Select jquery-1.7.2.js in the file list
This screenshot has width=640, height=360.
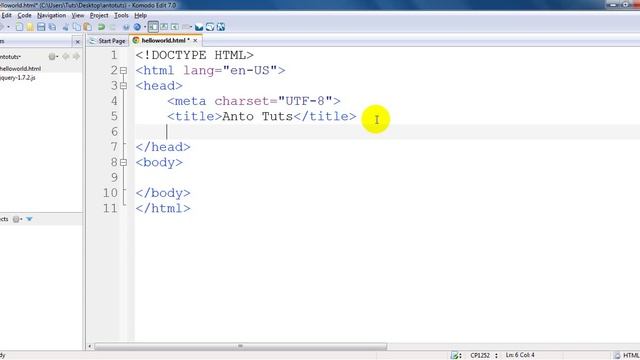click(x=18, y=78)
